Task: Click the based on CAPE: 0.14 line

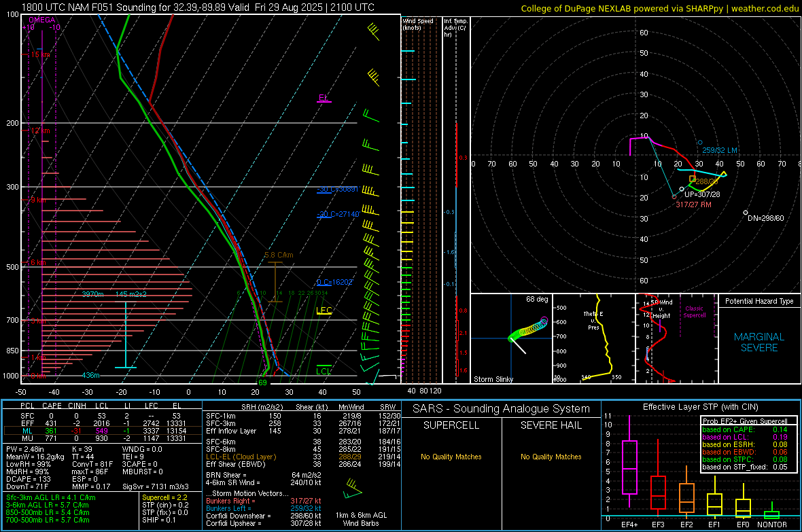Action: pyautogui.click(x=745, y=429)
